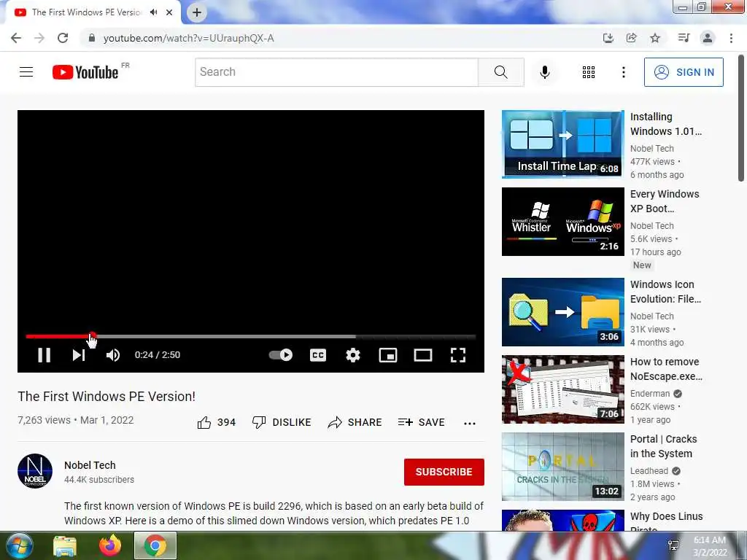Click the 44.4K subscribers text
Image resolution: width=747 pixels, height=560 pixels.
click(99, 480)
